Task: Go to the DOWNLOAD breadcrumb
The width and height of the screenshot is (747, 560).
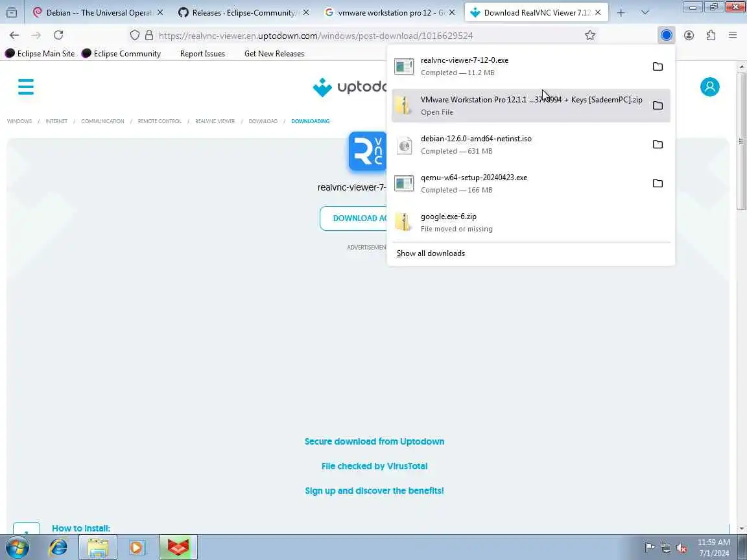Action: coord(263,121)
